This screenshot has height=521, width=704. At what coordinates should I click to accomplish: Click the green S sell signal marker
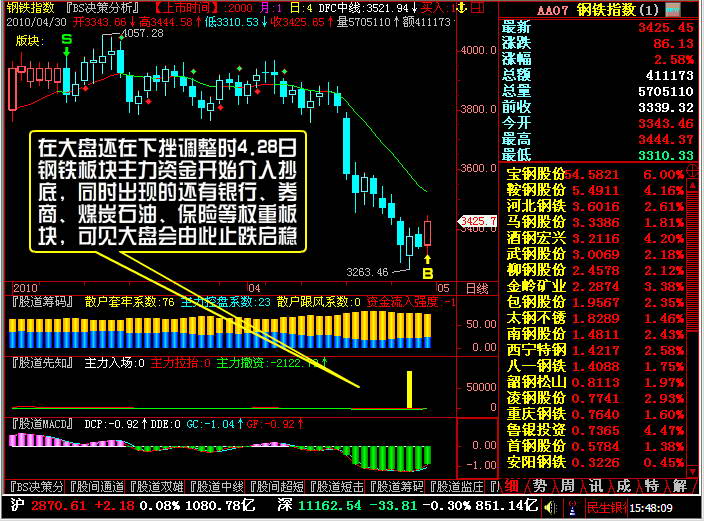pos(66,40)
